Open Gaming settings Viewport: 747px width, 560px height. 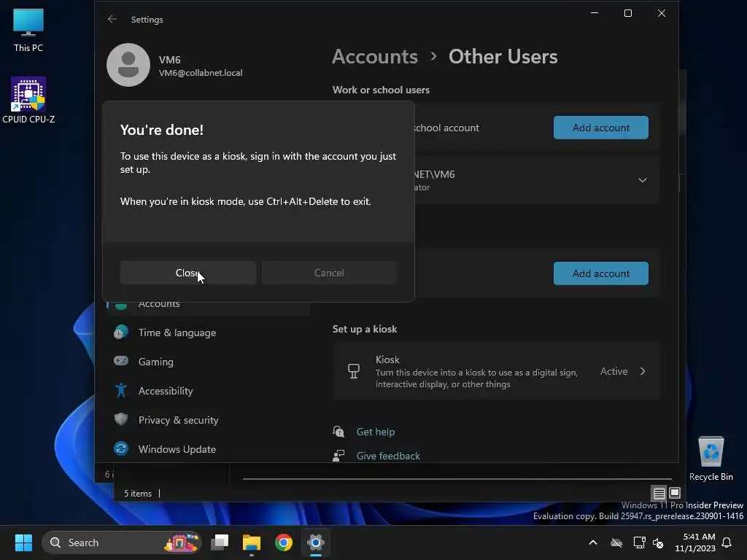(208, 362)
